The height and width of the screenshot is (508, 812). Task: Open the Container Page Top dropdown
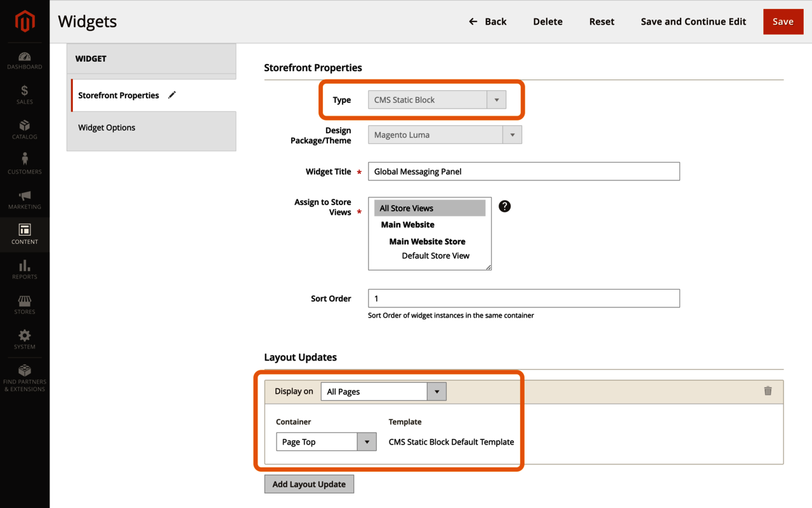326,442
